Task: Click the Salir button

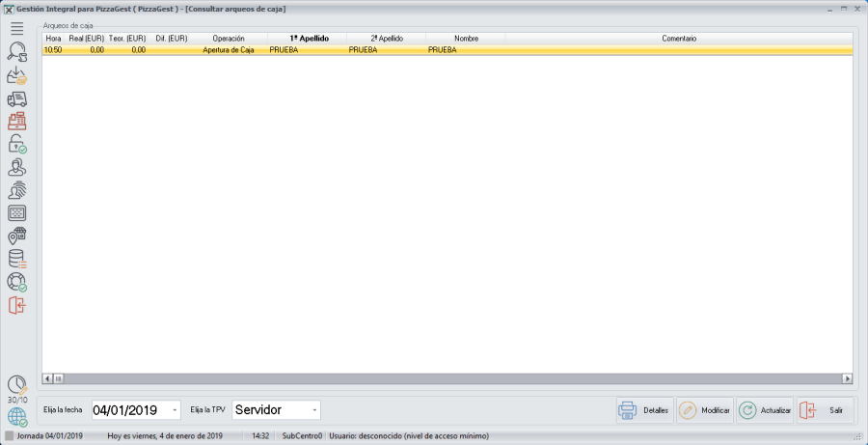Action: pos(825,410)
